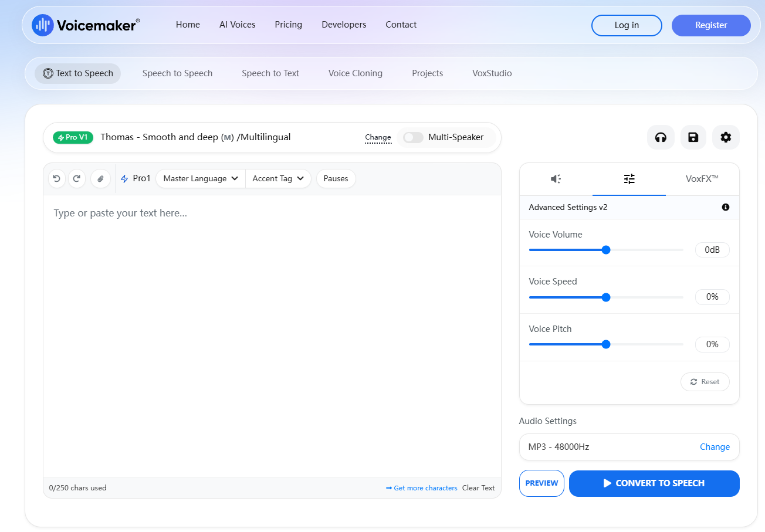This screenshot has height=532, width=765.
Task: Expand the Master Language dropdown
Action: [x=201, y=178]
